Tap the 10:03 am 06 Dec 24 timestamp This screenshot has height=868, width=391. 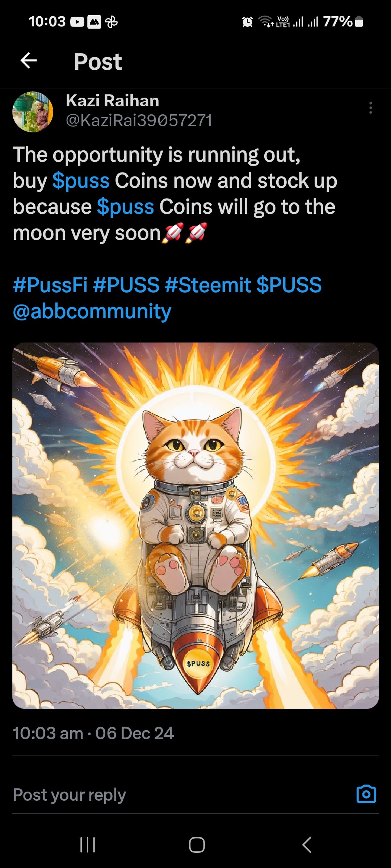[93, 733]
